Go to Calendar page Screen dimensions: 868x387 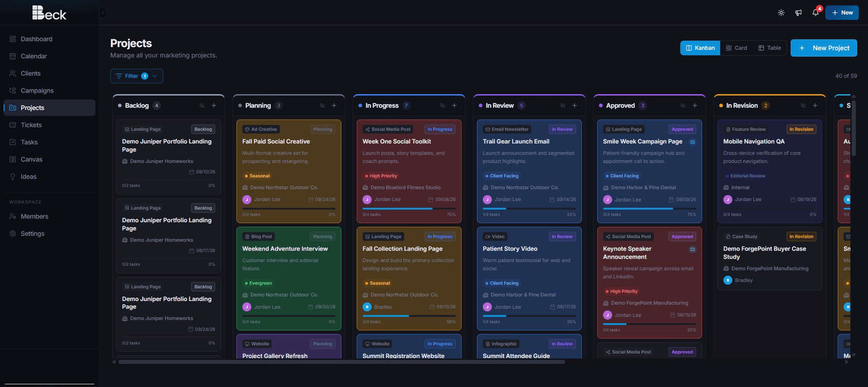point(49,56)
